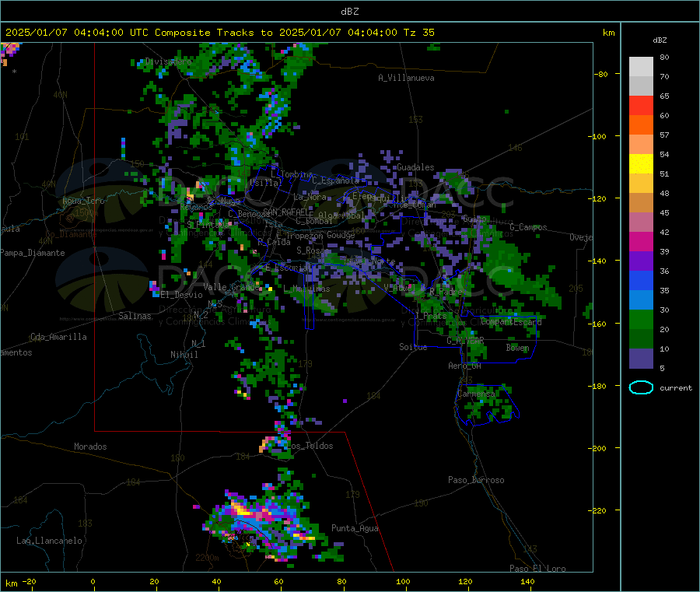This screenshot has height=592, width=700.
Task: Click the Pampa_Diamante map label
Action: 33,253
